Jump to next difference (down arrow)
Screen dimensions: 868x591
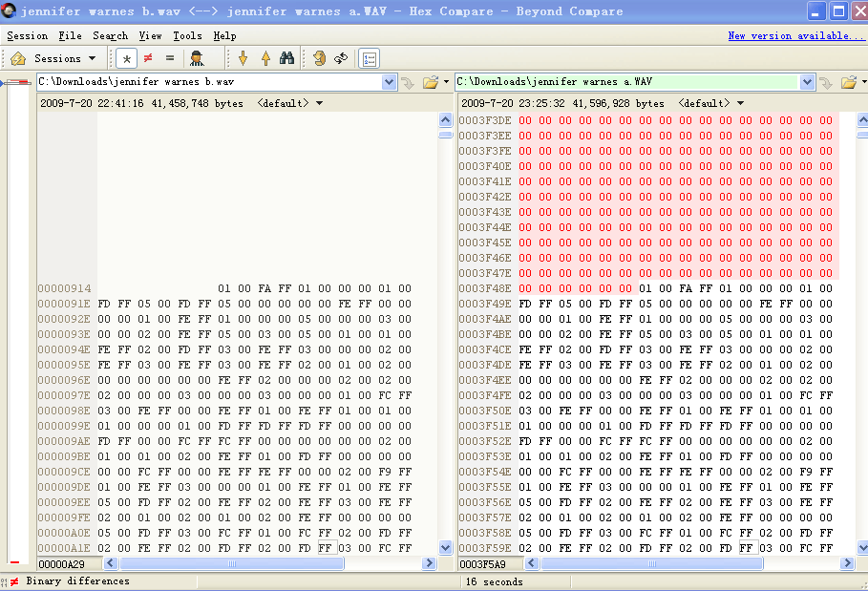243,58
